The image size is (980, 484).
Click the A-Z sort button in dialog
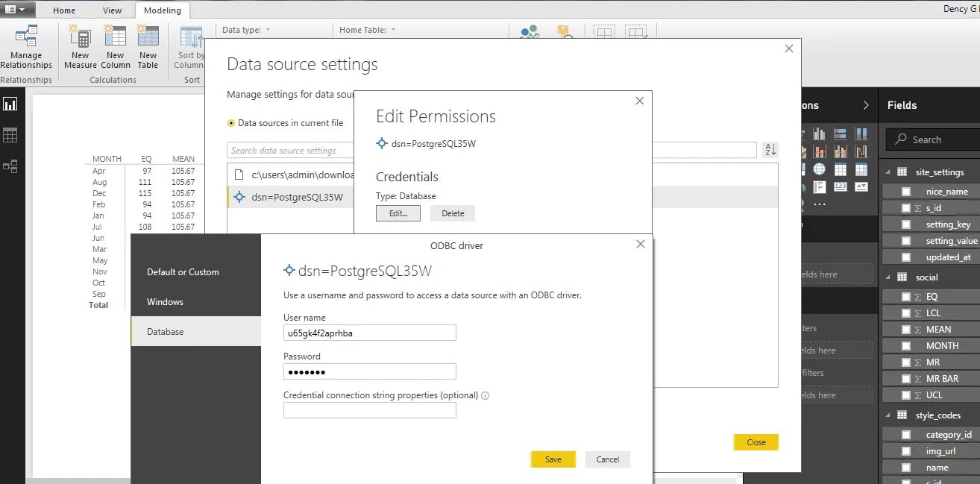[x=770, y=150]
